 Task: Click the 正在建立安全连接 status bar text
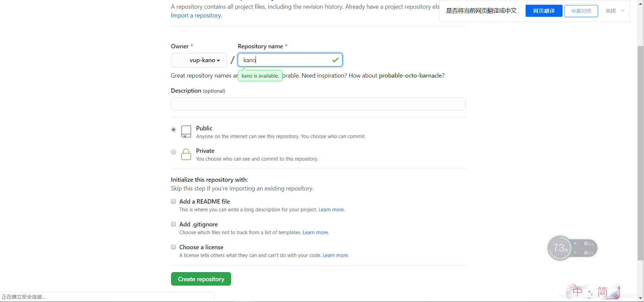(24, 297)
